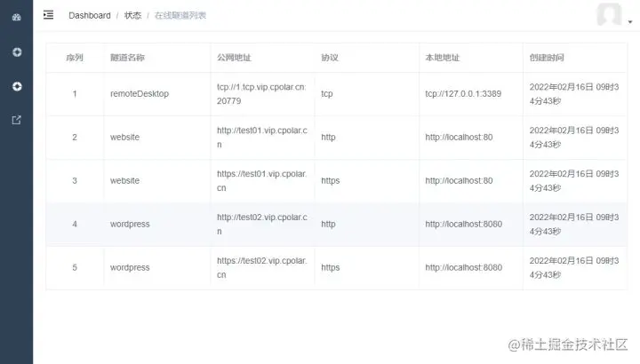Click creation time of remoteDesktop row
640x364 pixels.
tap(574, 94)
